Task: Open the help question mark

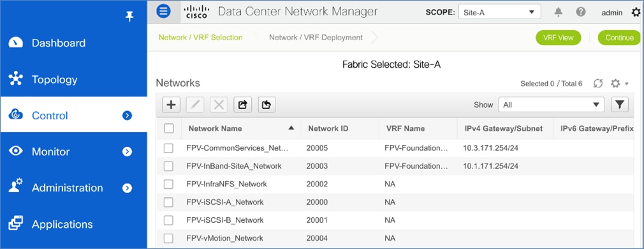Action: [581, 12]
